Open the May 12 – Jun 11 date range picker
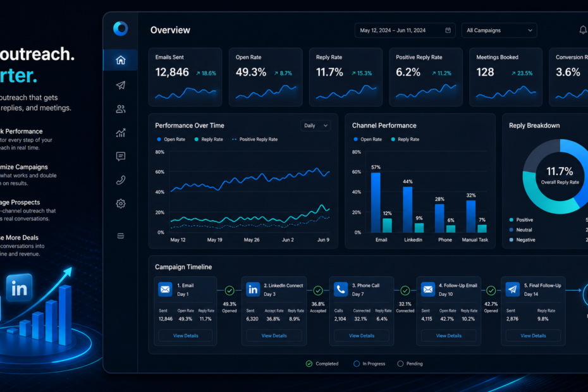 click(x=405, y=30)
